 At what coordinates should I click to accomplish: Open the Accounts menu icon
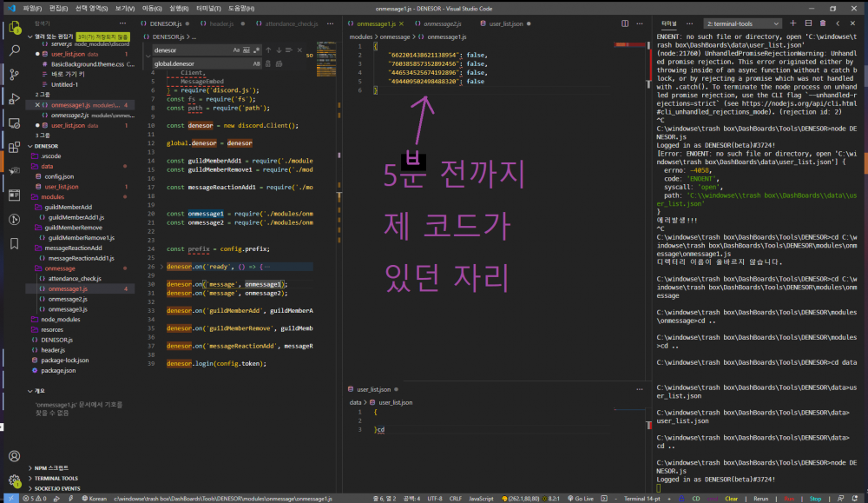15,456
